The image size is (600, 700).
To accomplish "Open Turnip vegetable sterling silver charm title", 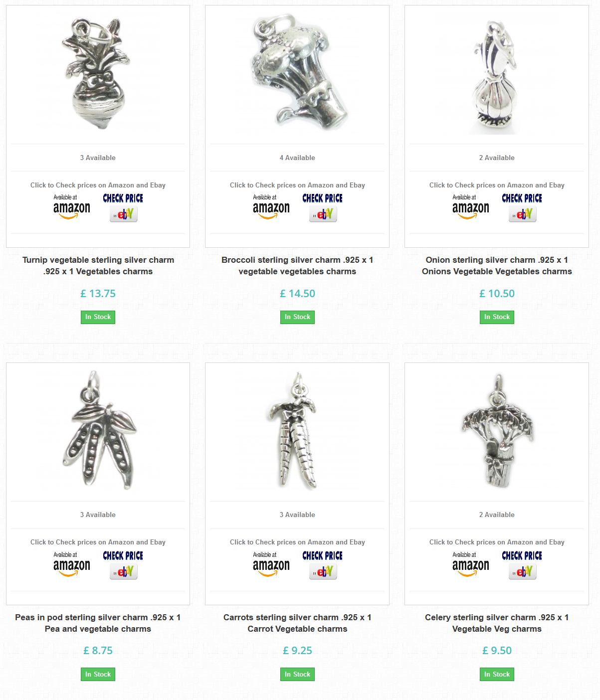I will click(98, 266).
